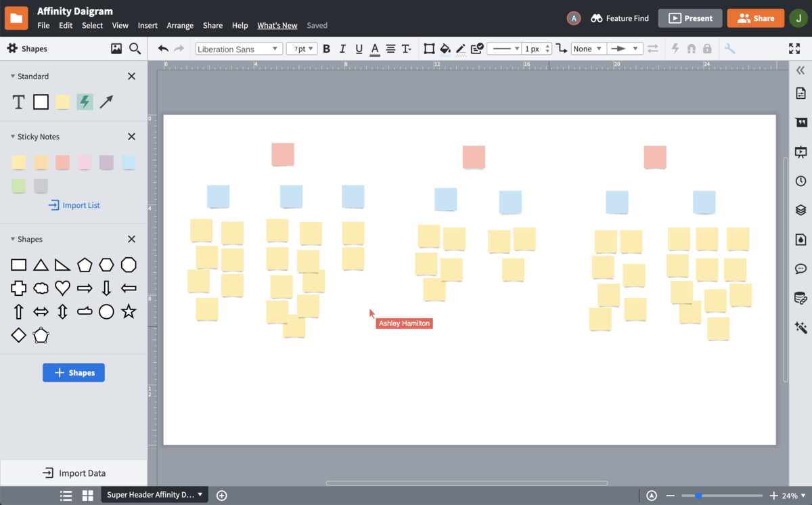Viewport: 812px width, 505px height.
Task: Select the line color pencil icon
Action: click(x=461, y=48)
